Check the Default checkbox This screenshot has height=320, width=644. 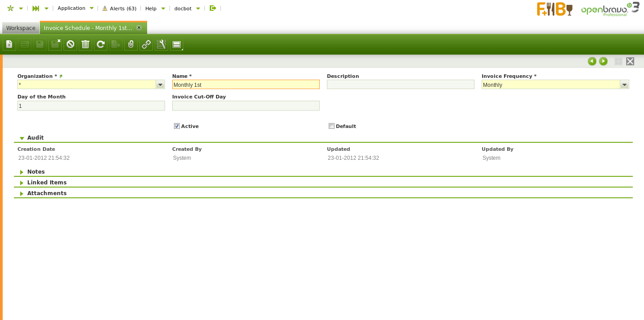[331, 126]
